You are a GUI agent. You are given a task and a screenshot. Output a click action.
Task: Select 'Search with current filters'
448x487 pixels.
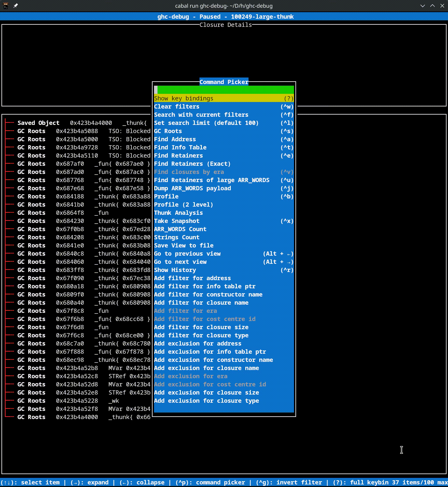coord(224,115)
